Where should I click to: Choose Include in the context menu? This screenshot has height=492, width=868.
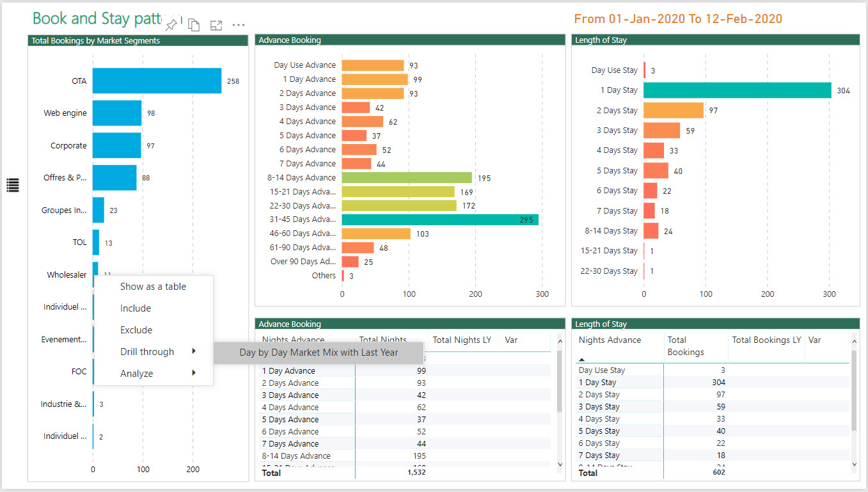tap(136, 308)
